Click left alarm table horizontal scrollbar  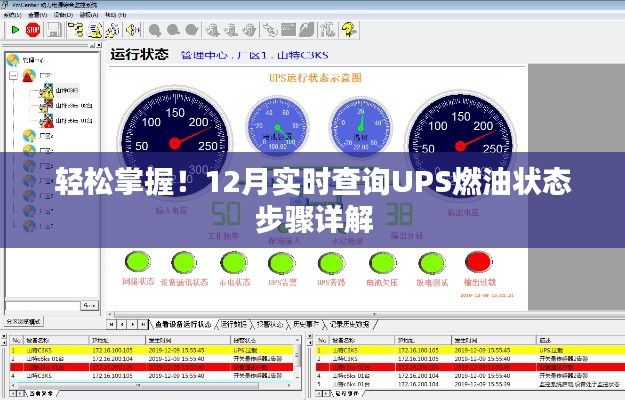click(x=151, y=386)
